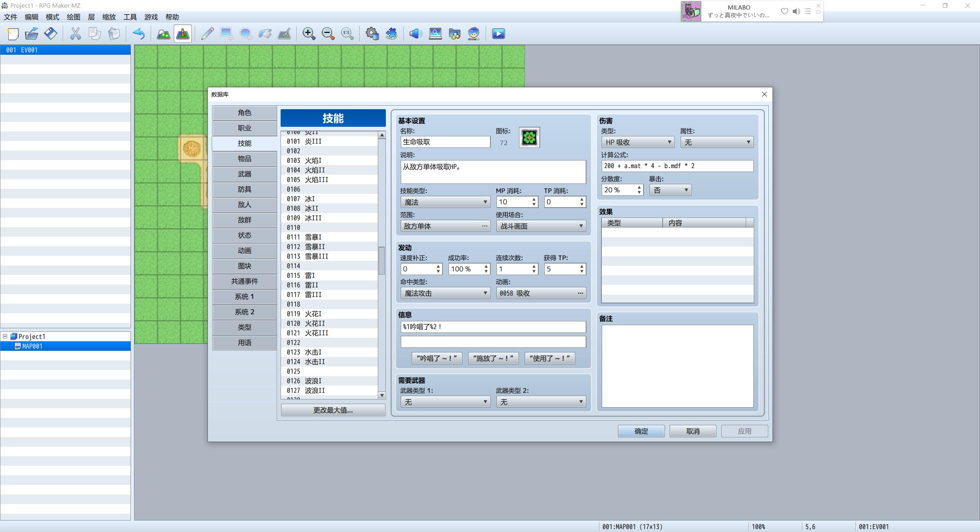The image size is (980, 532).
Task: Select the Rectangle drawing tool
Action: [226, 34]
